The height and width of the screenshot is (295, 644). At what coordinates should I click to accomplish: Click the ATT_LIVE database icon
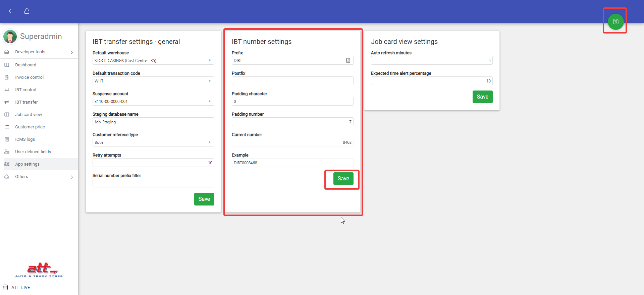click(x=5, y=288)
